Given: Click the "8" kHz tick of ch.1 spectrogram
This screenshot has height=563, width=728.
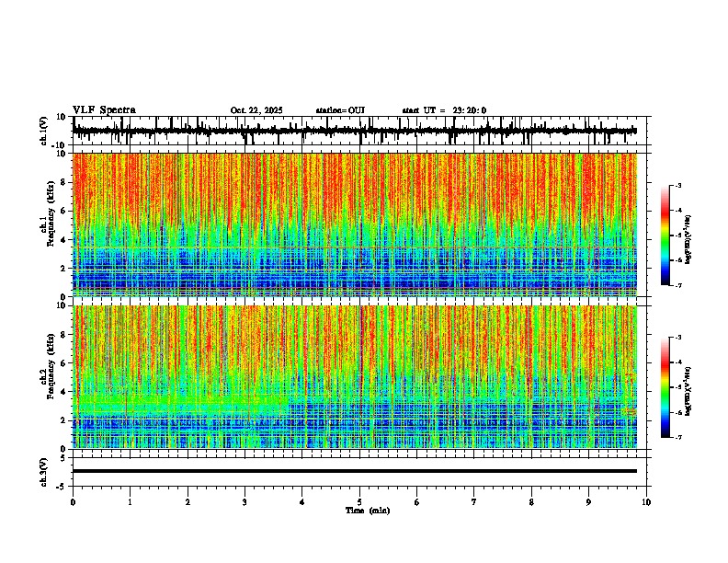Looking at the screenshot, I should coord(64,182).
